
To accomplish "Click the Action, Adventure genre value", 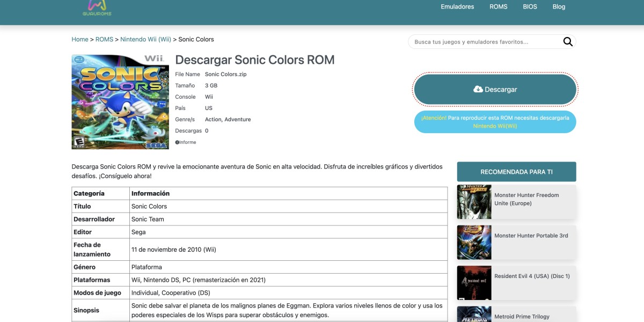I will (228, 119).
